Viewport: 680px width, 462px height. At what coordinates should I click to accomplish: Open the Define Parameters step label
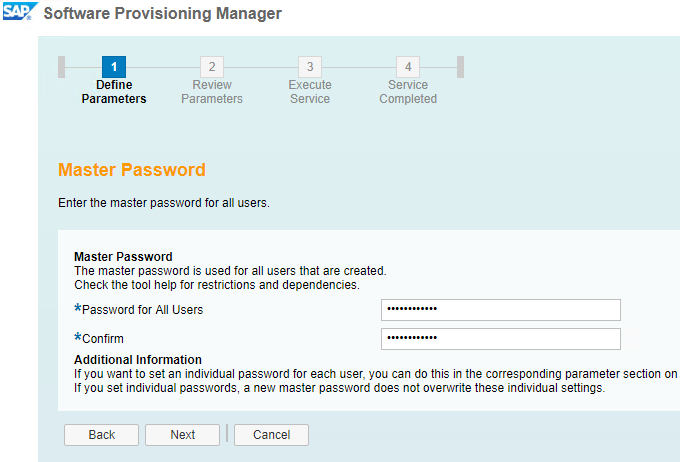coord(114,92)
